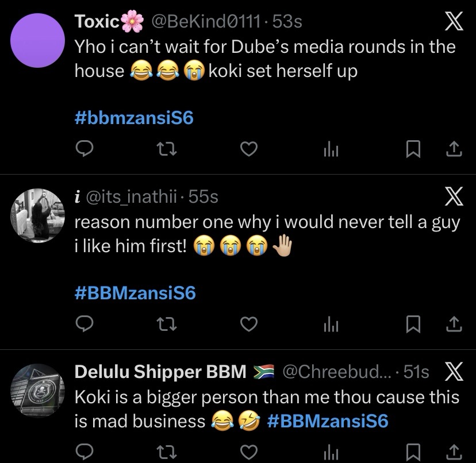Screen dimensions: 476x463
Task: View analytics on Toxic's tweet
Action: click(331, 150)
